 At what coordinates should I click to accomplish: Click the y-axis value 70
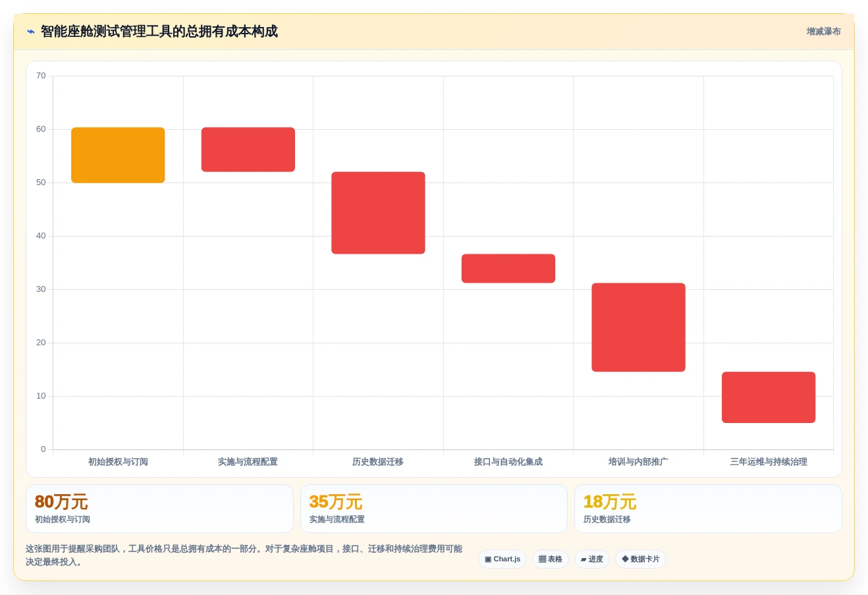41,76
